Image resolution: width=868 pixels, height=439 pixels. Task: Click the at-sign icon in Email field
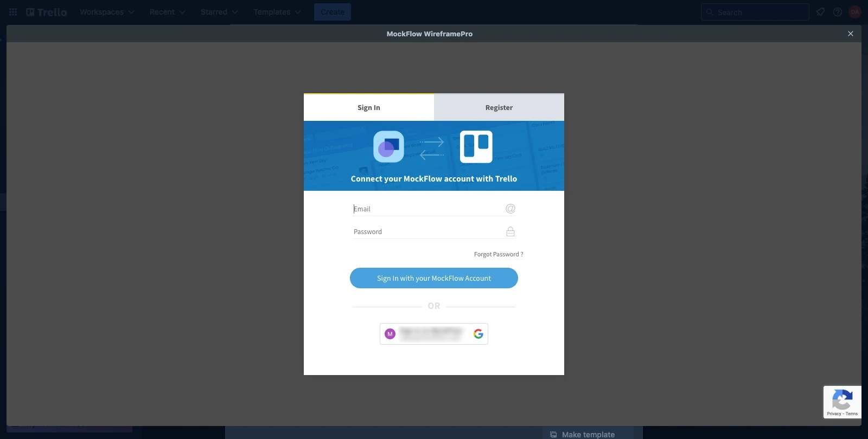(510, 209)
